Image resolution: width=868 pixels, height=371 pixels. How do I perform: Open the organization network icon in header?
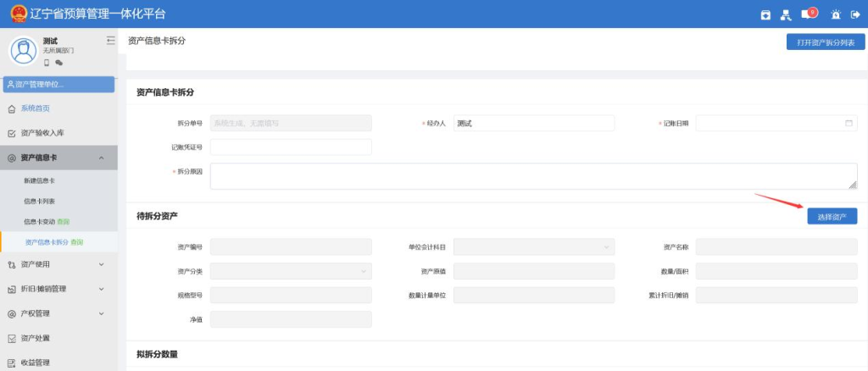pos(786,15)
